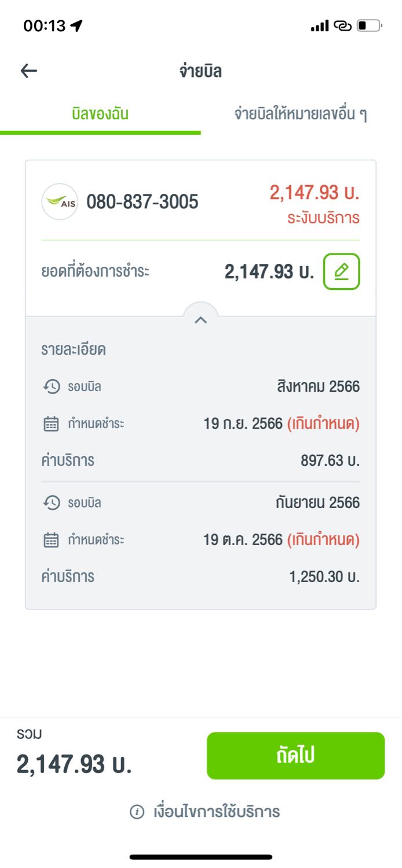Tap the back arrow icon
This screenshot has width=402, height=868.
pyautogui.click(x=28, y=71)
